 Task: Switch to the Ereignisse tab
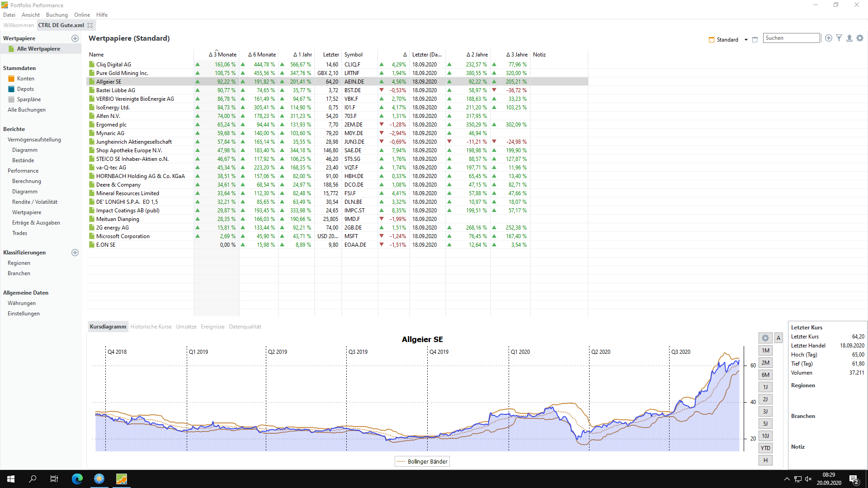tap(212, 327)
